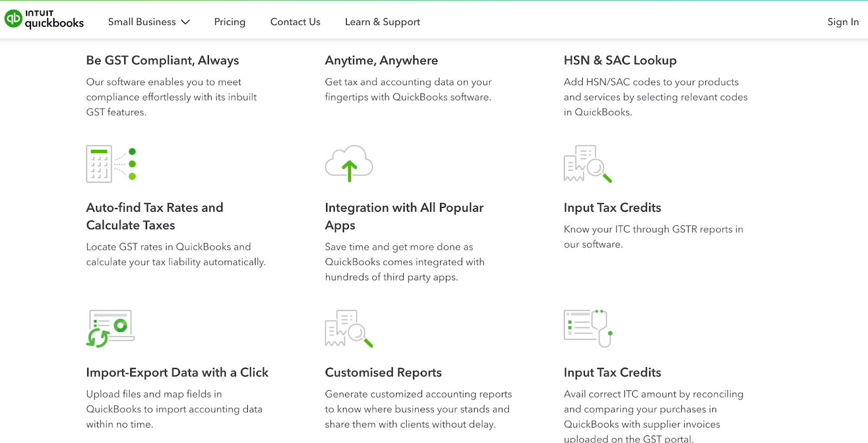
Task: Click text 'Add HSN/SAC codes to your products'
Action: point(651,82)
